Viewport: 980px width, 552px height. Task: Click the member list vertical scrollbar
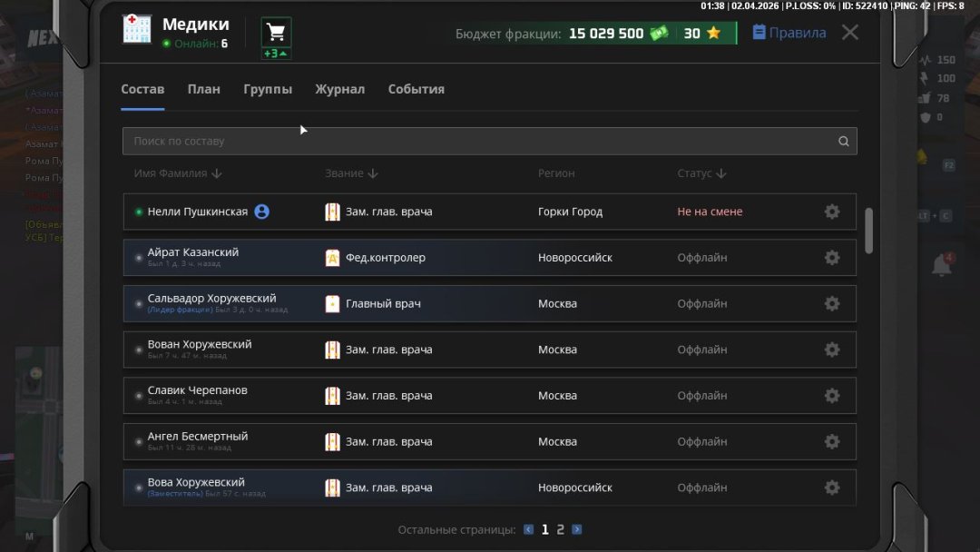[869, 231]
